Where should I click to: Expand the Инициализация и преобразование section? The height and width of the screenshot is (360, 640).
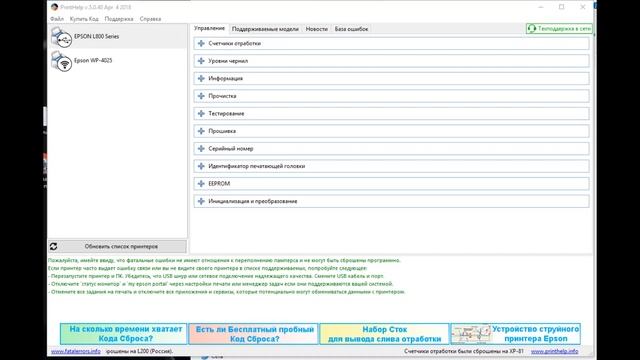coord(391,201)
